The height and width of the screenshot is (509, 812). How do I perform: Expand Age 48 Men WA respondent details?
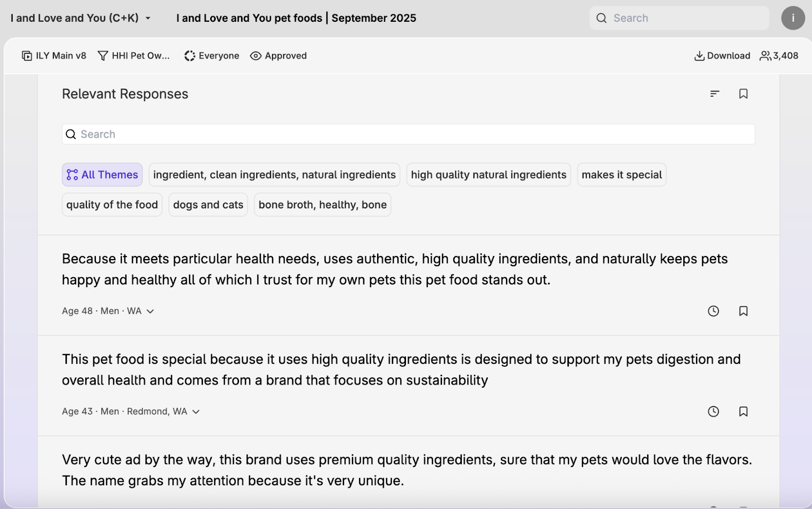pyautogui.click(x=150, y=311)
